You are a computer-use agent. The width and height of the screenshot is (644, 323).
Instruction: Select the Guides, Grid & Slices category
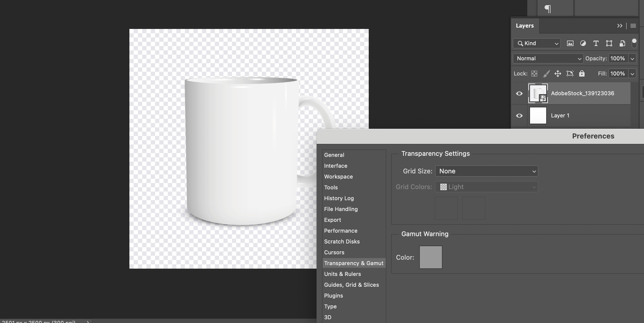tap(351, 285)
